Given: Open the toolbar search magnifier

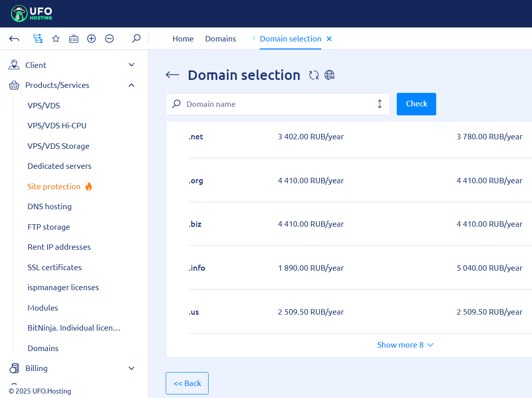Looking at the screenshot, I should [x=136, y=38].
